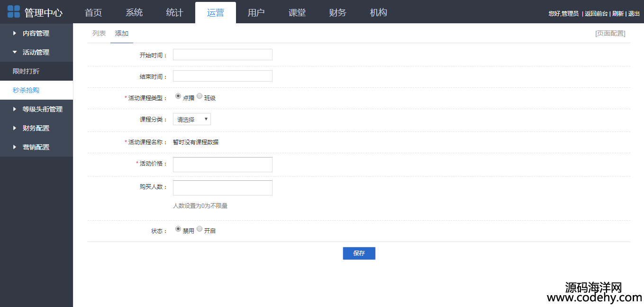Click the 状态 label
Screen dimensions: 644x307
click(x=159, y=231)
